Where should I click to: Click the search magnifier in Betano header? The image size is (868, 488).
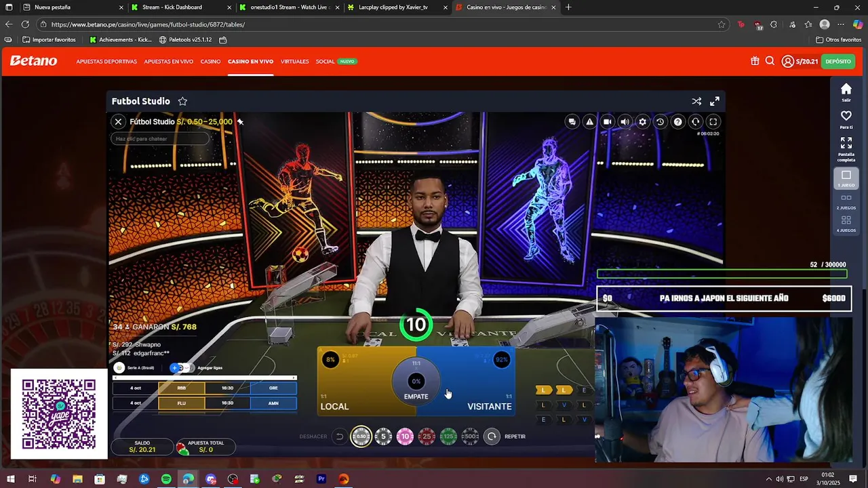click(x=770, y=61)
